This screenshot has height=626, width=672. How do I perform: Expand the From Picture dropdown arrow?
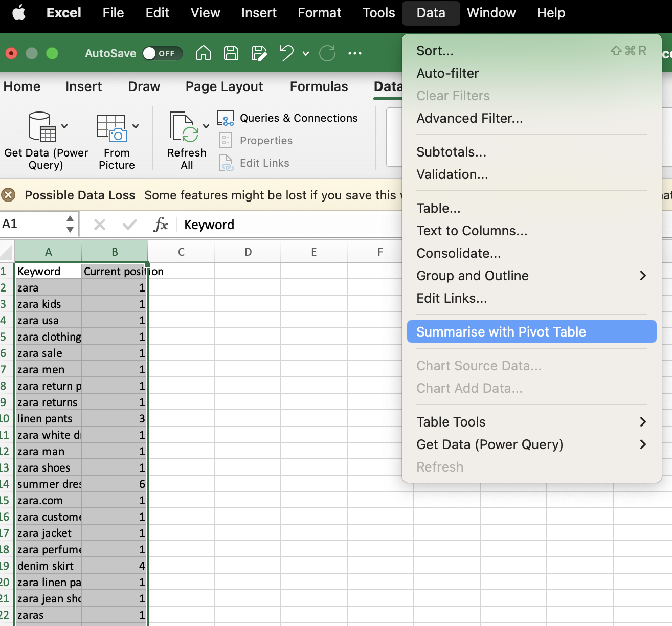pos(136,126)
